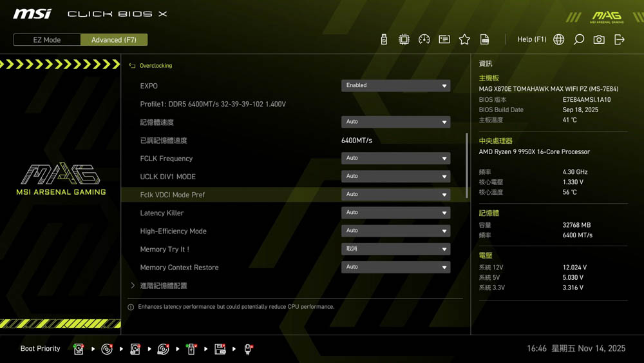
Task: Open the USB flash (M-Flash) icon
Action: tap(384, 39)
